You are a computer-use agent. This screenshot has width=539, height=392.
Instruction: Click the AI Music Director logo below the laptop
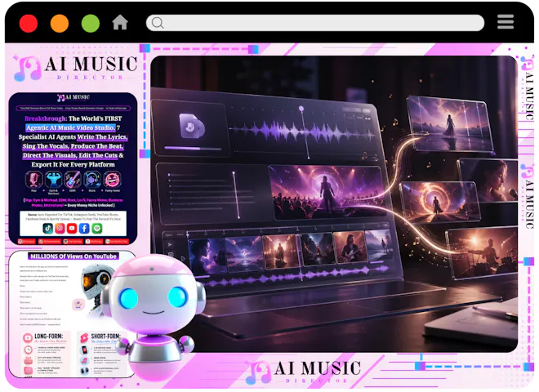[x=304, y=372]
